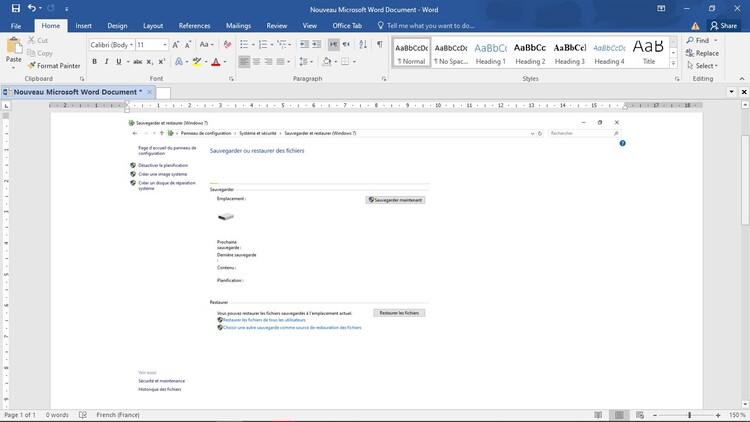Open the font name dropdown
The image size is (750, 422).
click(x=130, y=45)
